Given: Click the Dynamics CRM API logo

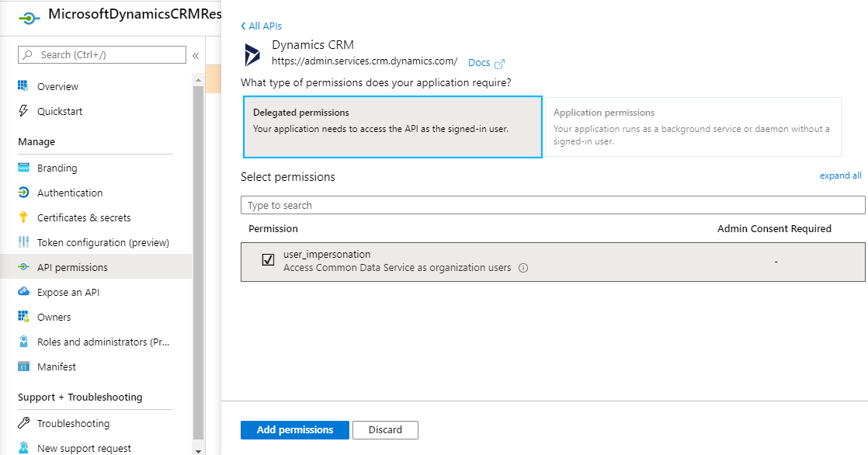Looking at the screenshot, I should 252,54.
